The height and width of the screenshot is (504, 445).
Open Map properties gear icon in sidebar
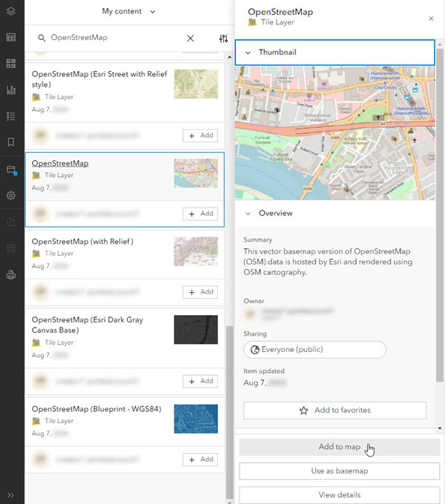11,195
